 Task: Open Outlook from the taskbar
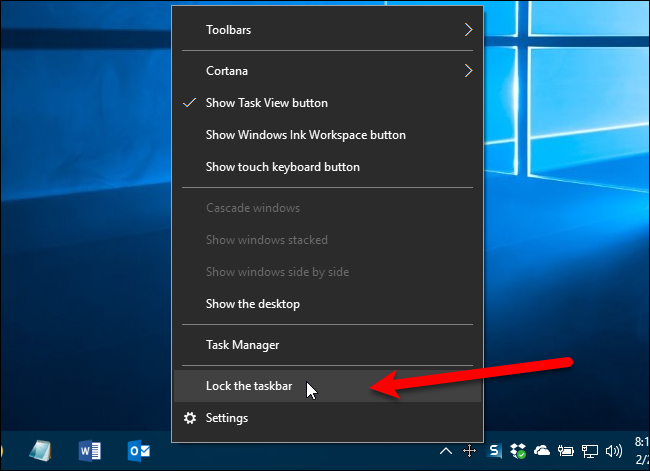[139, 450]
